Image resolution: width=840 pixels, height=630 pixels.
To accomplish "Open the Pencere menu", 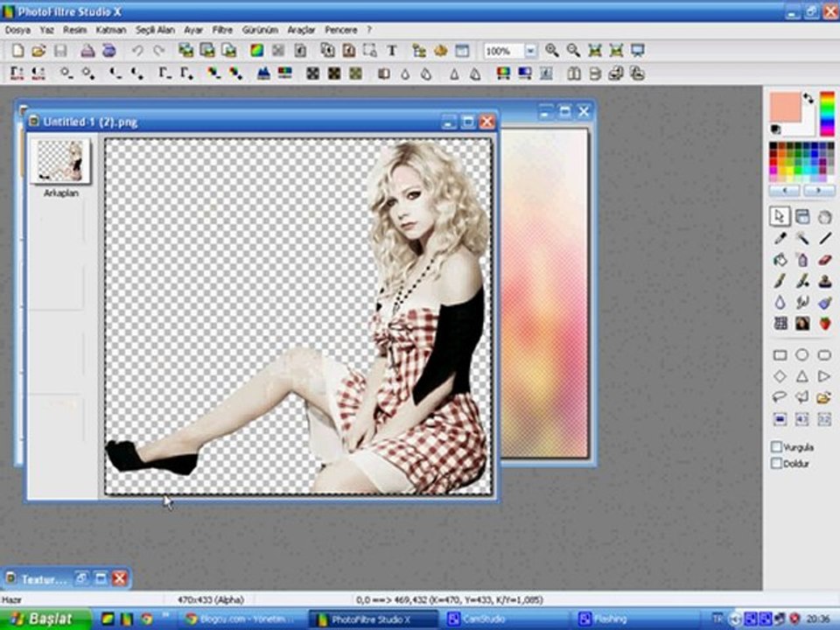I will click(340, 30).
